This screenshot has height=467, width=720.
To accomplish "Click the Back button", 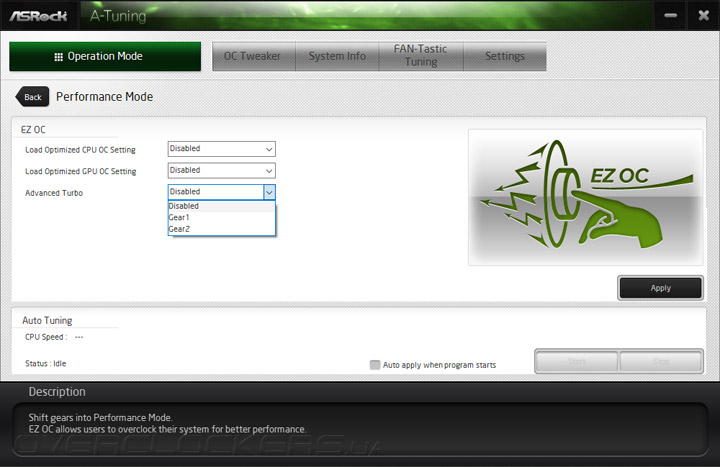I will click(x=32, y=97).
